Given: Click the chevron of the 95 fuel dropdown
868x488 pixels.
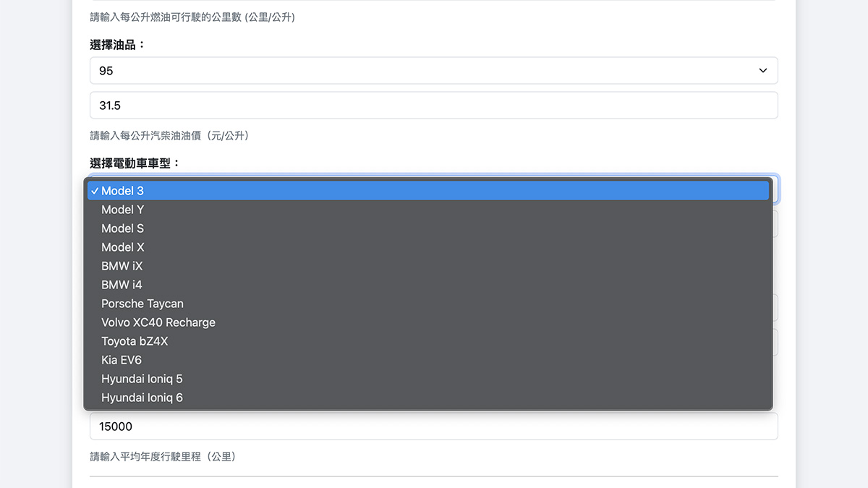Looking at the screenshot, I should click(x=763, y=71).
